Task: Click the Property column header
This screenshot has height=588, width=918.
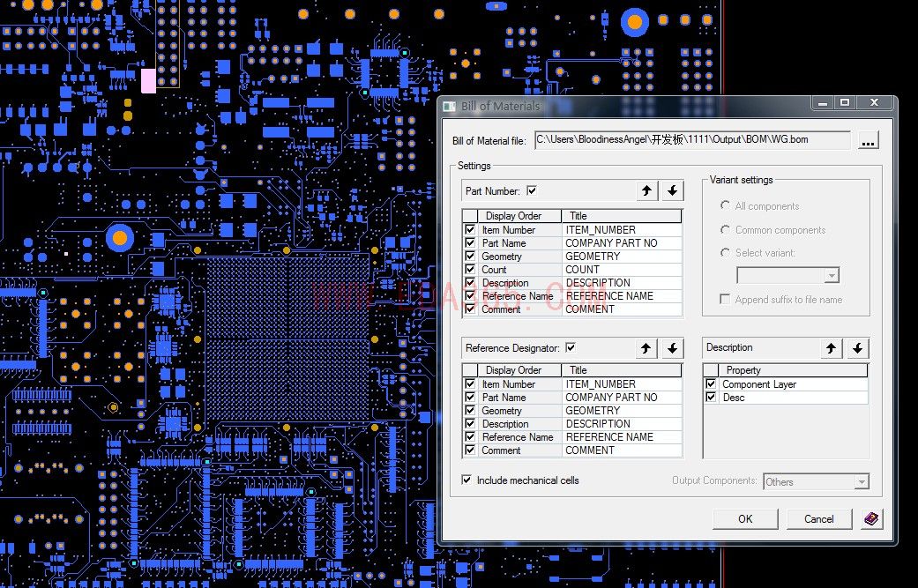Action: (x=793, y=370)
